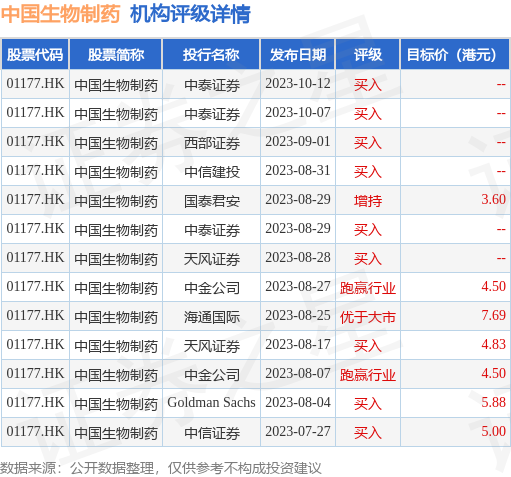This screenshot has width=511, height=477.
Task: Click 买入 rating in Goldman Sachs row
Action: point(368,404)
